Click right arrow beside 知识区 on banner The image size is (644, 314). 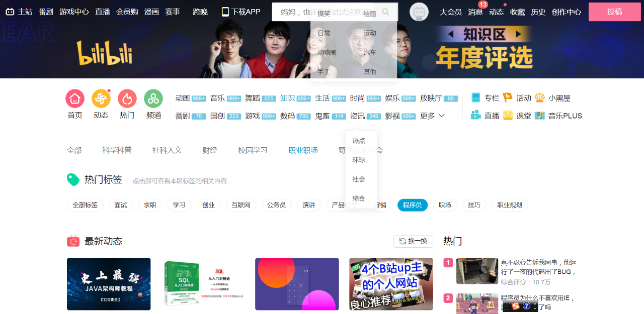pyautogui.click(x=517, y=34)
